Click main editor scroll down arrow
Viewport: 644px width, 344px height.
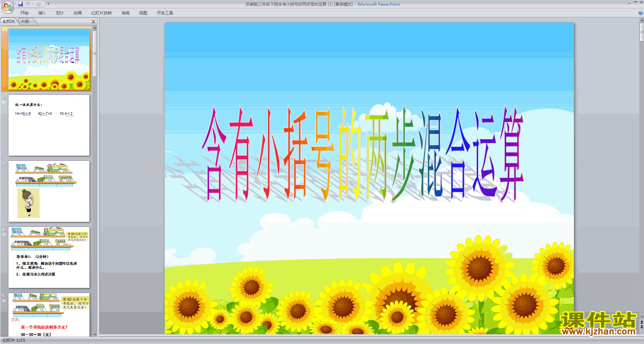[x=642, y=316]
